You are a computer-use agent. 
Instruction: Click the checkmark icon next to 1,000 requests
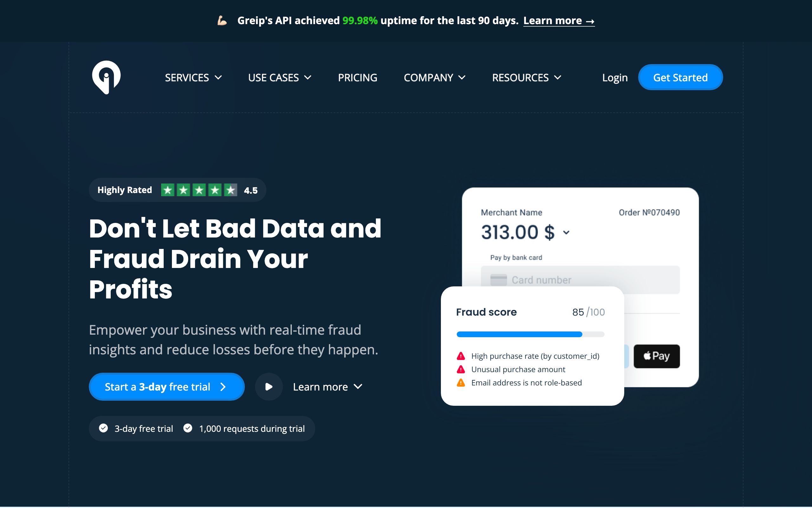pos(188,428)
